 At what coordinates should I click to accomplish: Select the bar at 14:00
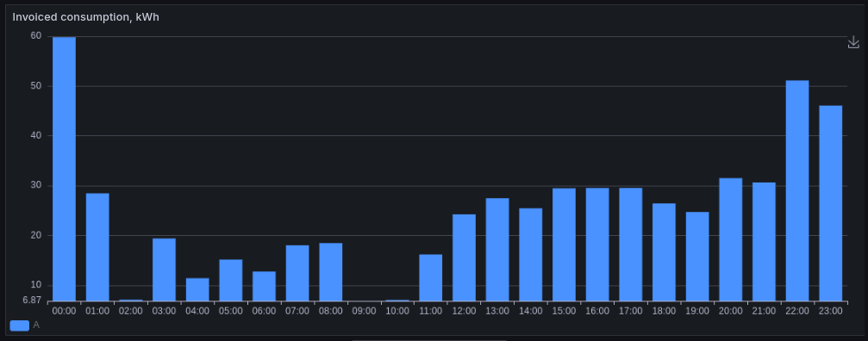530,255
